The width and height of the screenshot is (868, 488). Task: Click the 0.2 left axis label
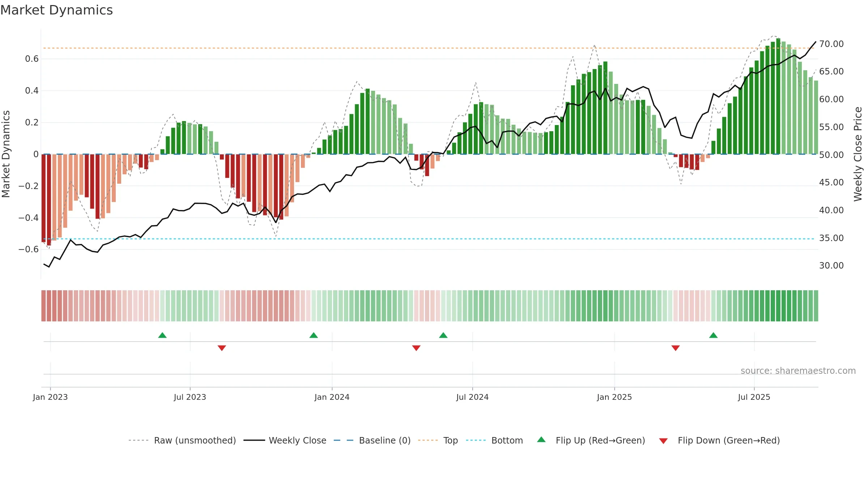click(32, 122)
